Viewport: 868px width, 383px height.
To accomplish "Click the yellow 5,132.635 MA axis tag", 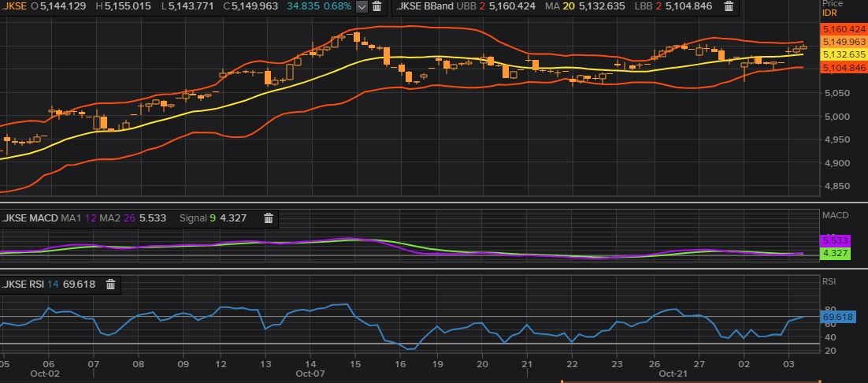I will click(843, 54).
